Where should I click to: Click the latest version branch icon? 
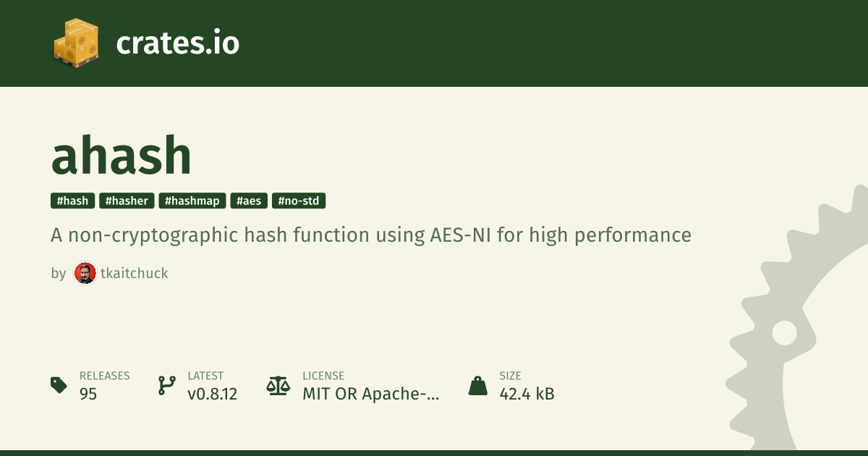coord(167,385)
